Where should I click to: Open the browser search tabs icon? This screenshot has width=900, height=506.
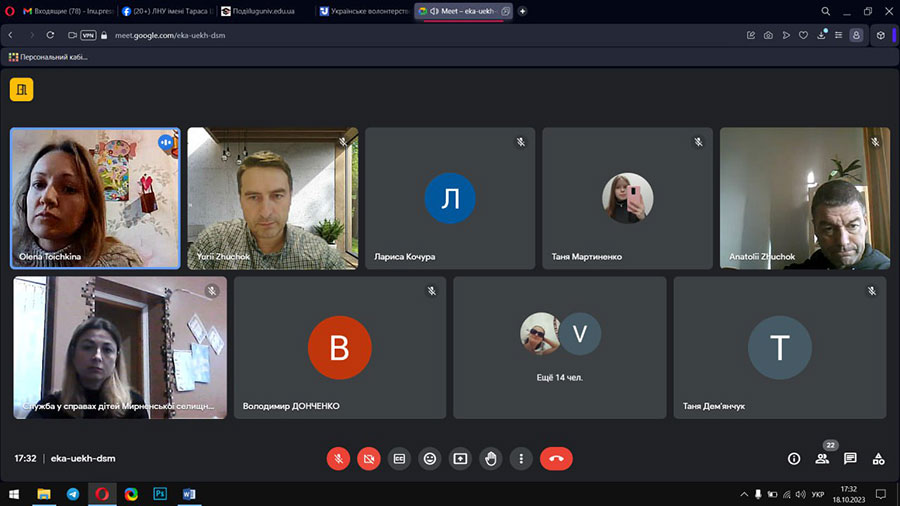tap(825, 11)
